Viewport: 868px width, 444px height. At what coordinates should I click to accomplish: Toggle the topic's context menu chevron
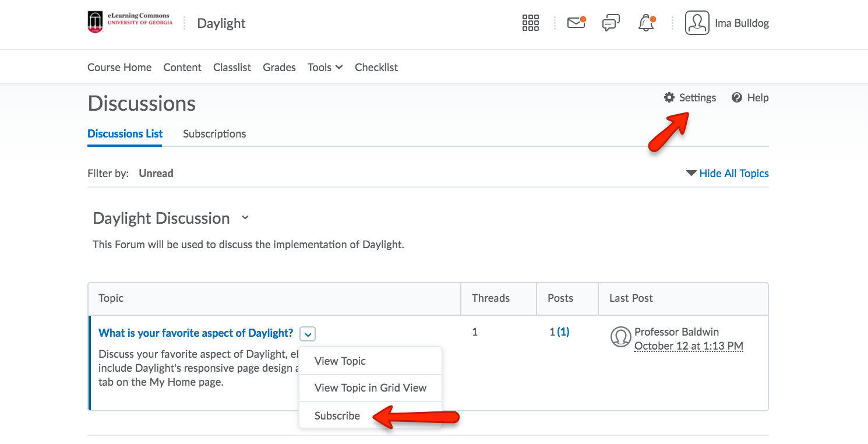[x=308, y=334]
